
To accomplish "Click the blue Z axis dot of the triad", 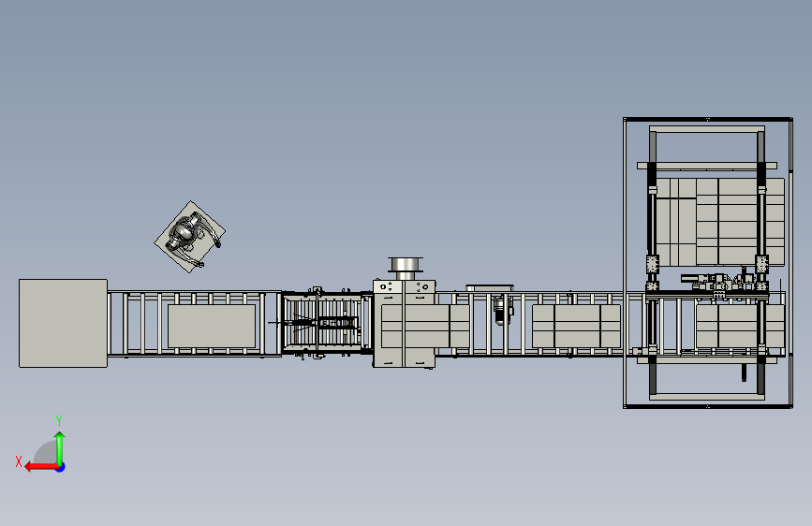I will click(x=61, y=467).
